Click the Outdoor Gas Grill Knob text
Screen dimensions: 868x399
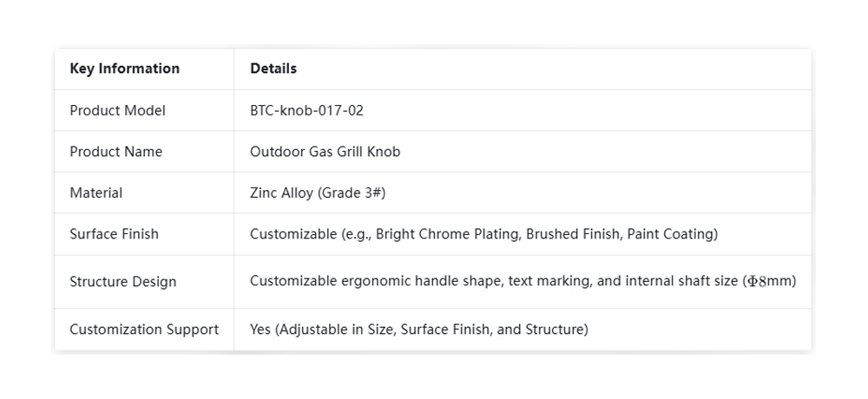tap(325, 152)
